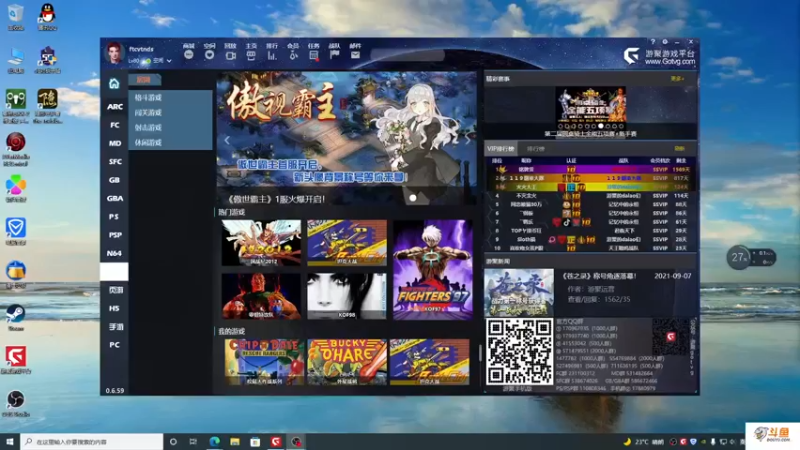
Task: Click 更多 more link in events panel
Action: pyautogui.click(x=677, y=79)
